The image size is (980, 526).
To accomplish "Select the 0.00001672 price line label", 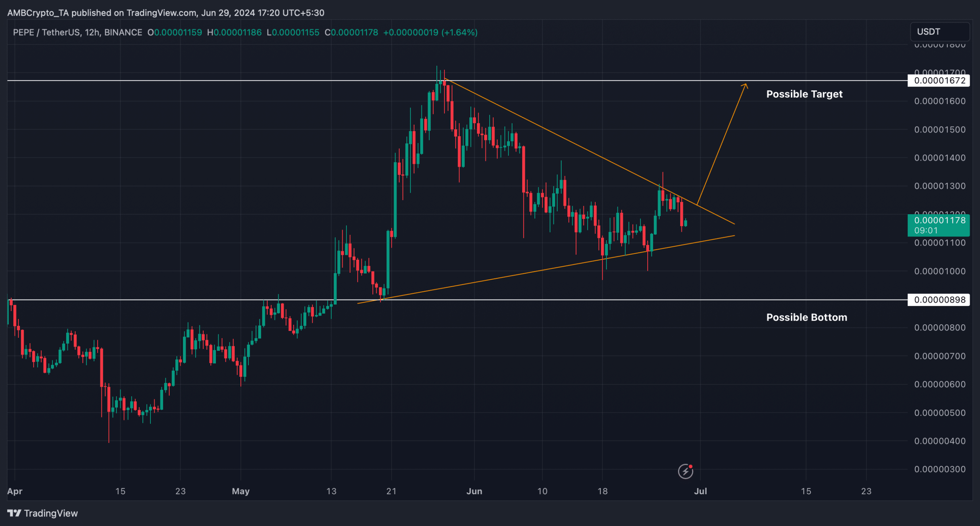I will pos(939,80).
